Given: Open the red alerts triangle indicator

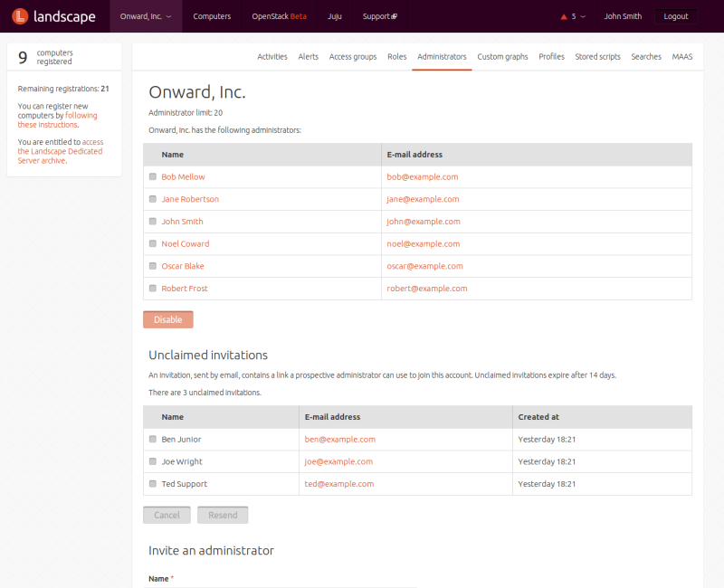Looking at the screenshot, I should (x=565, y=16).
